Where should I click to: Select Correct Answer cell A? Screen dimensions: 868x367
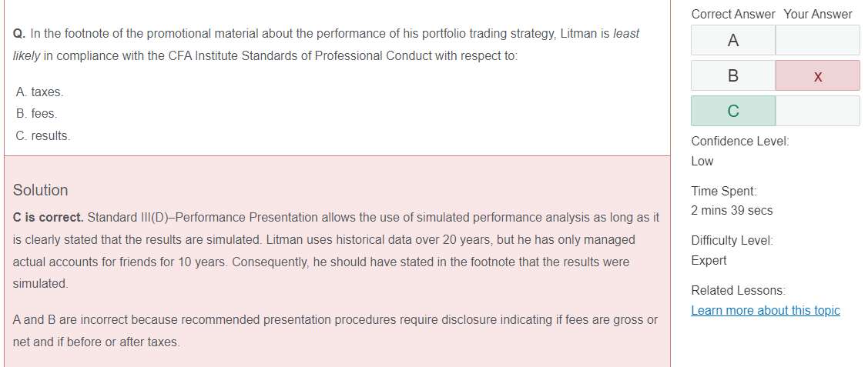[x=733, y=40]
